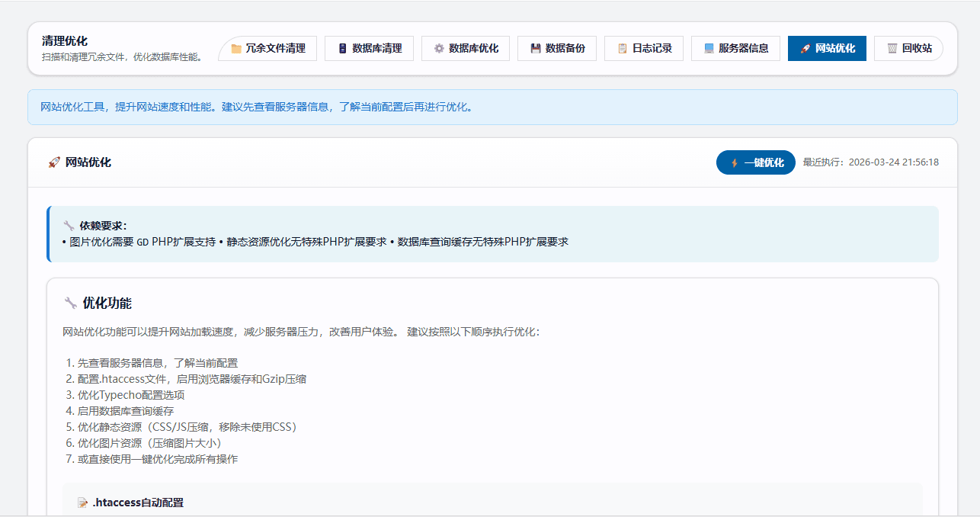The height and width of the screenshot is (517, 980).
Task: Click the 优化功能 heading
Action: [107, 303]
